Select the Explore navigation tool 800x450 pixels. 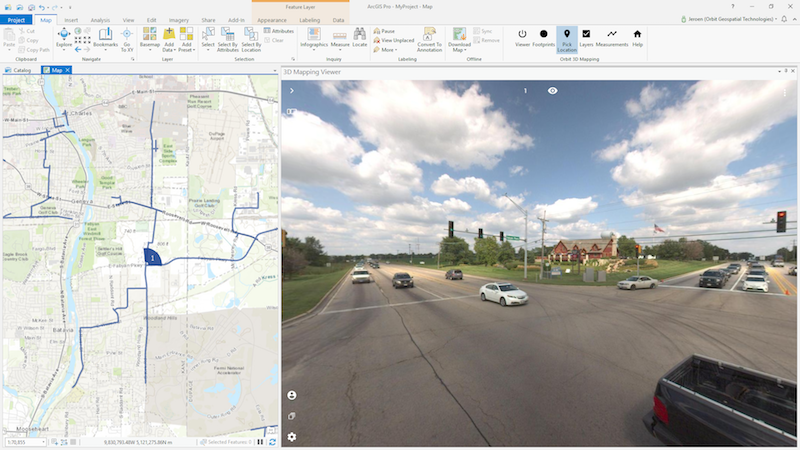pos(64,37)
